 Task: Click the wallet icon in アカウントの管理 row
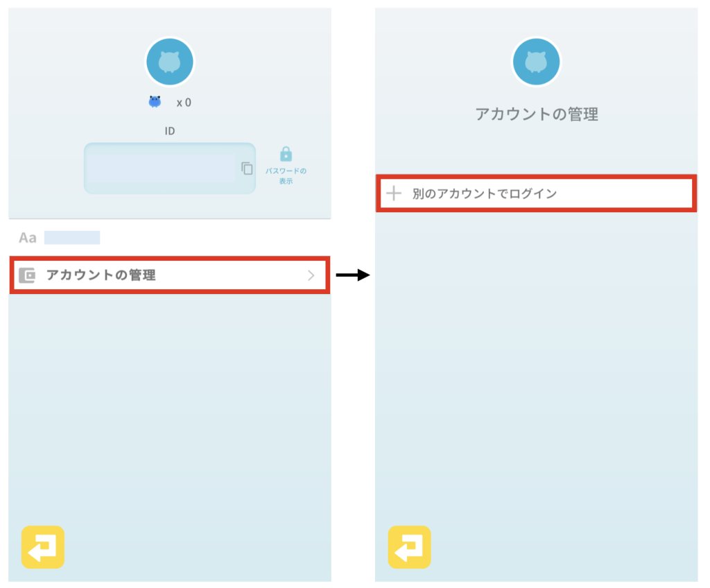click(27, 275)
